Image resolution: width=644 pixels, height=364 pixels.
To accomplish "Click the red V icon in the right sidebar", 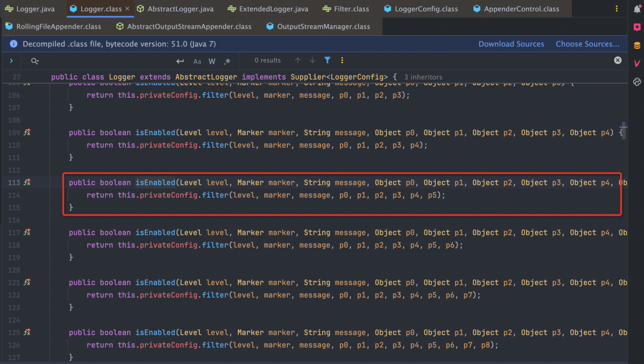I will [637, 63].
